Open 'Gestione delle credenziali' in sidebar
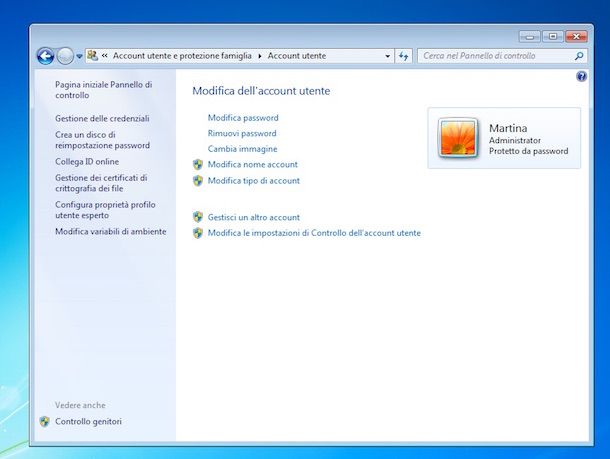 pos(102,118)
